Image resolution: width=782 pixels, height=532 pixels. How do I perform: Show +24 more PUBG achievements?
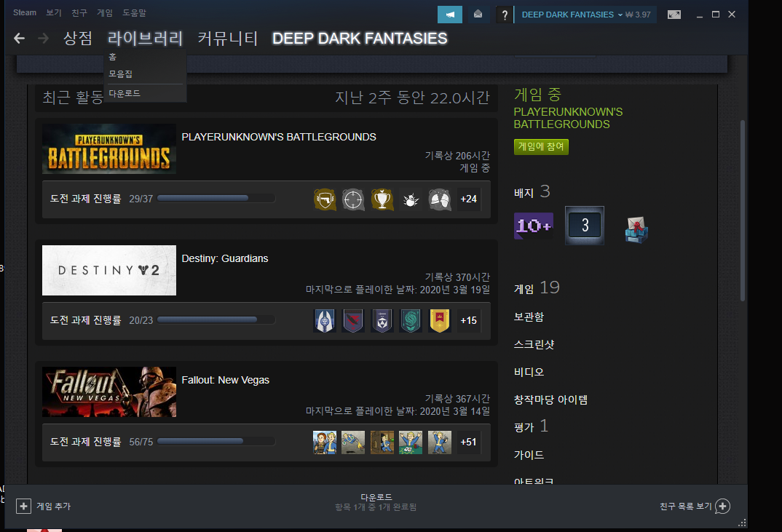point(468,199)
